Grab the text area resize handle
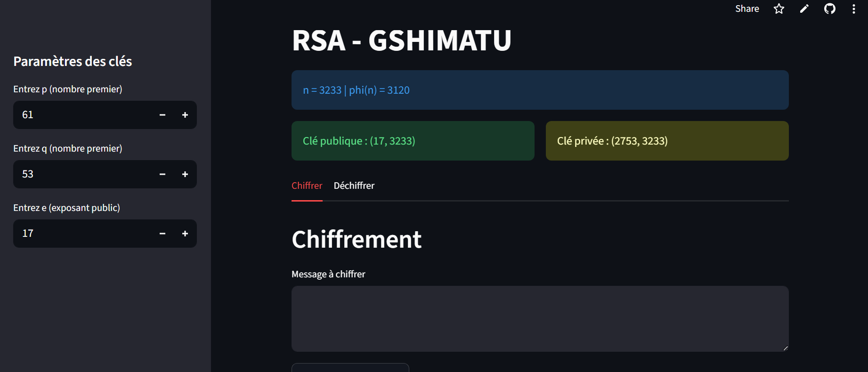Screen dimensions: 868x372 coord(785,348)
